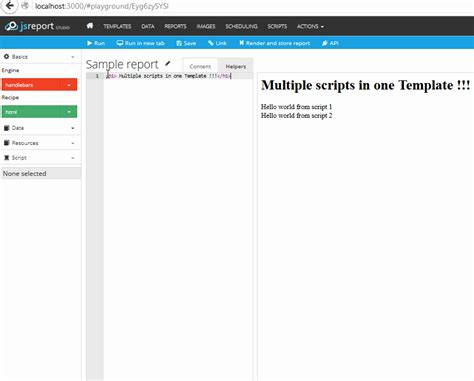Image resolution: width=474 pixels, height=381 pixels.
Task: Click Render and store report
Action: [274, 43]
